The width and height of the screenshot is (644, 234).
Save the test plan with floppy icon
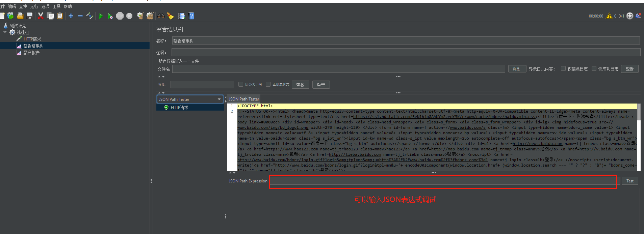click(30, 16)
